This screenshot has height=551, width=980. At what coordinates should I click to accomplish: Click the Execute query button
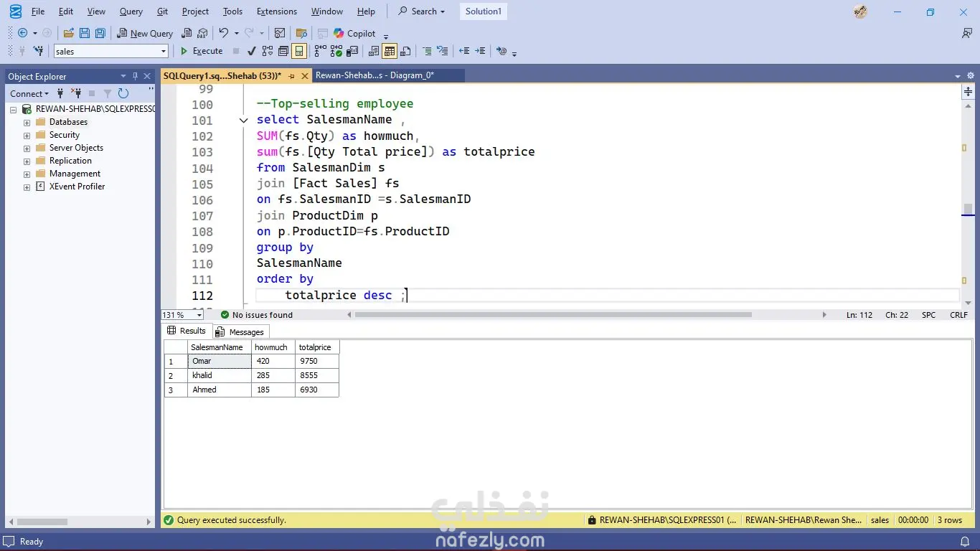pyautogui.click(x=201, y=51)
